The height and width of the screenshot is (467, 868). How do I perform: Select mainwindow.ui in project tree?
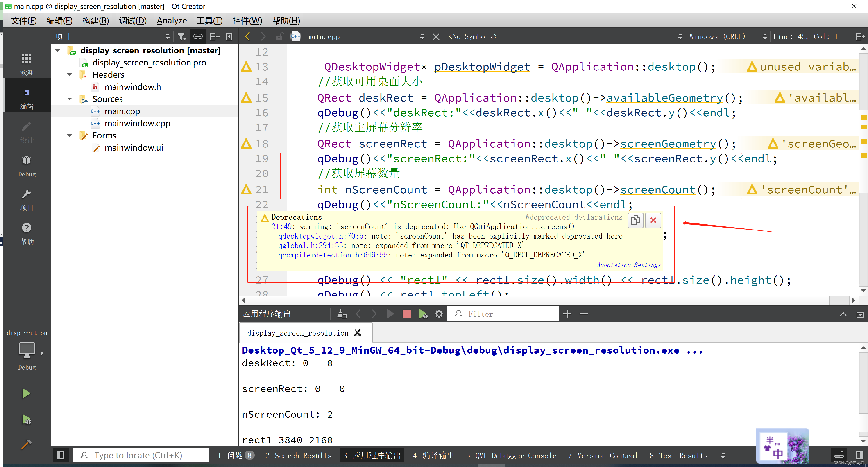pos(134,147)
